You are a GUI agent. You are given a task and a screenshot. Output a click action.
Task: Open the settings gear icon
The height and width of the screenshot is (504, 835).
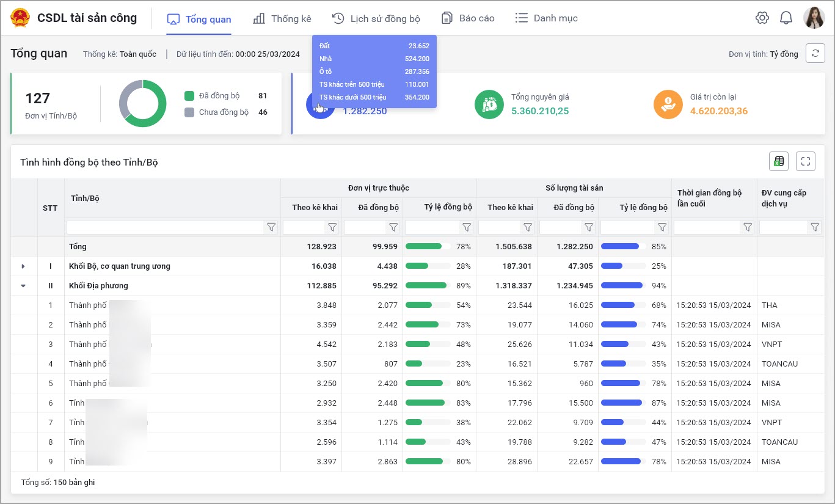pyautogui.click(x=762, y=18)
